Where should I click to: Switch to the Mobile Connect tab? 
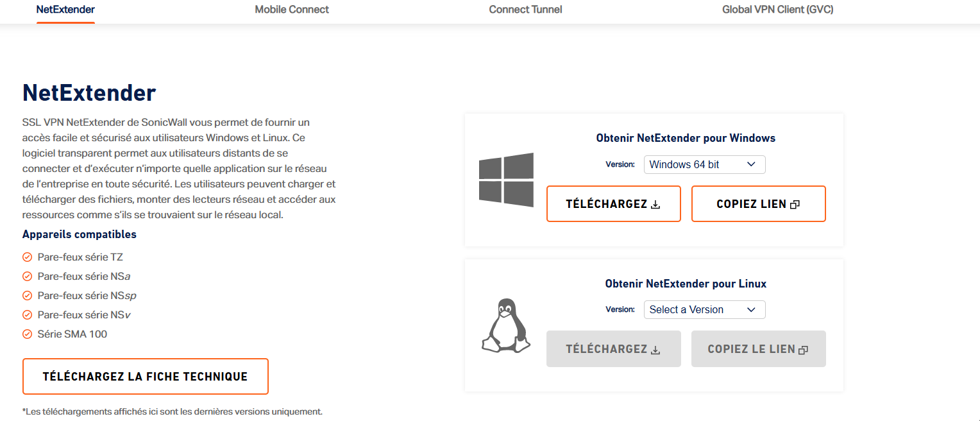(292, 10)
